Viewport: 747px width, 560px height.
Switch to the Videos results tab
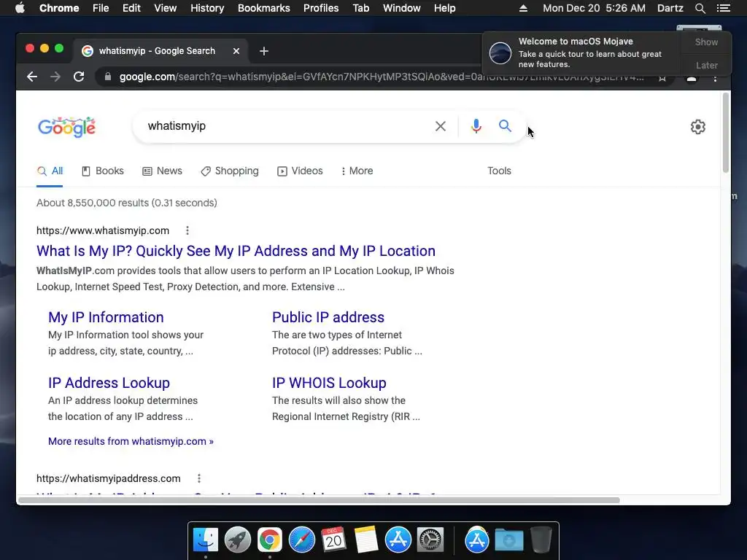[x=300, y=171]
